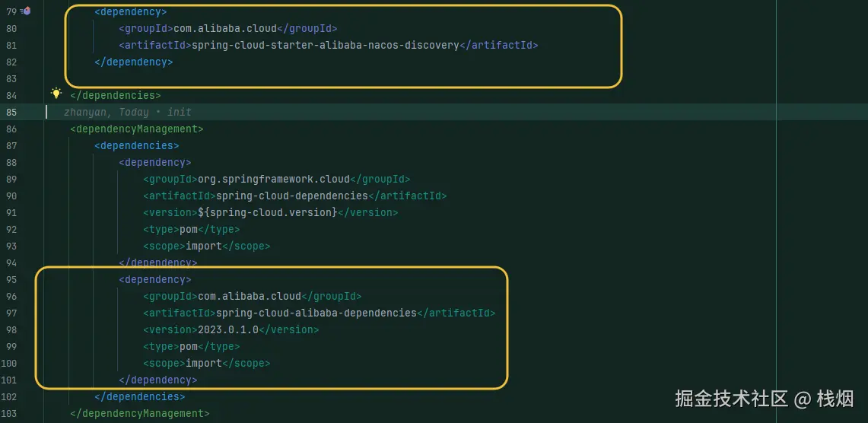Click the git blame annotation 'zhanyan, Today · init'
This screenshot has height=423, width=868.
127,112
